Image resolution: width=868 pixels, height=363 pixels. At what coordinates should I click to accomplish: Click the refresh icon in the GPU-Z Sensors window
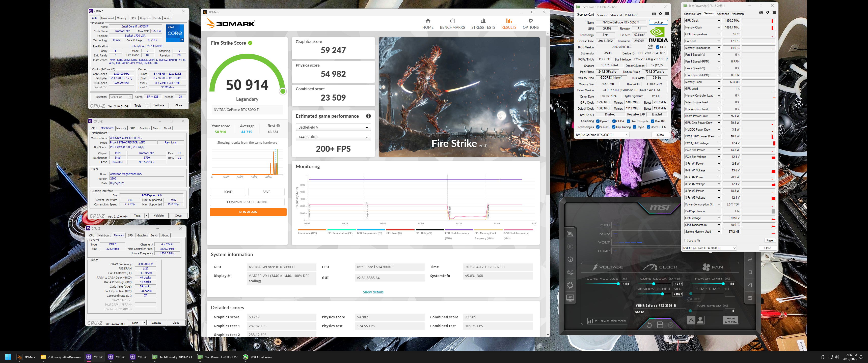(768, 12)
